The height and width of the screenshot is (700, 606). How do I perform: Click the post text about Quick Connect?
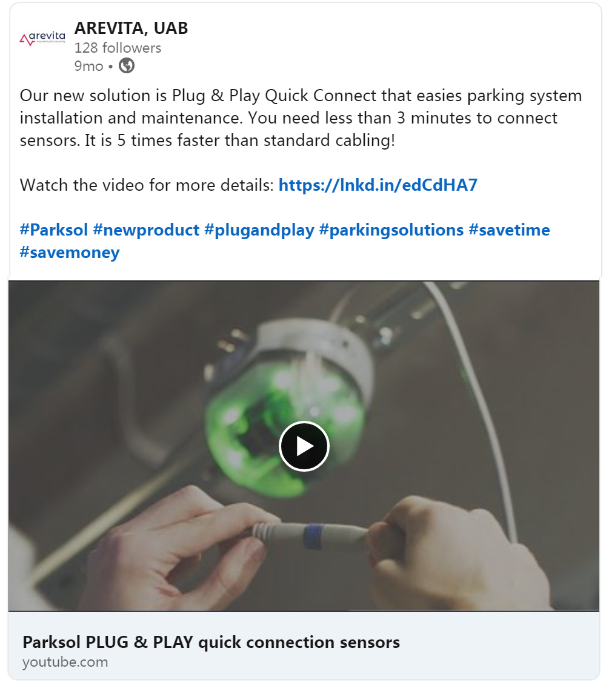coord(301,118)
